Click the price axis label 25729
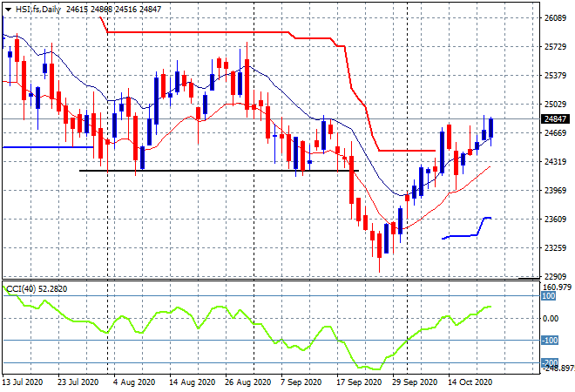Screen dimensions: 575x392 555,46
